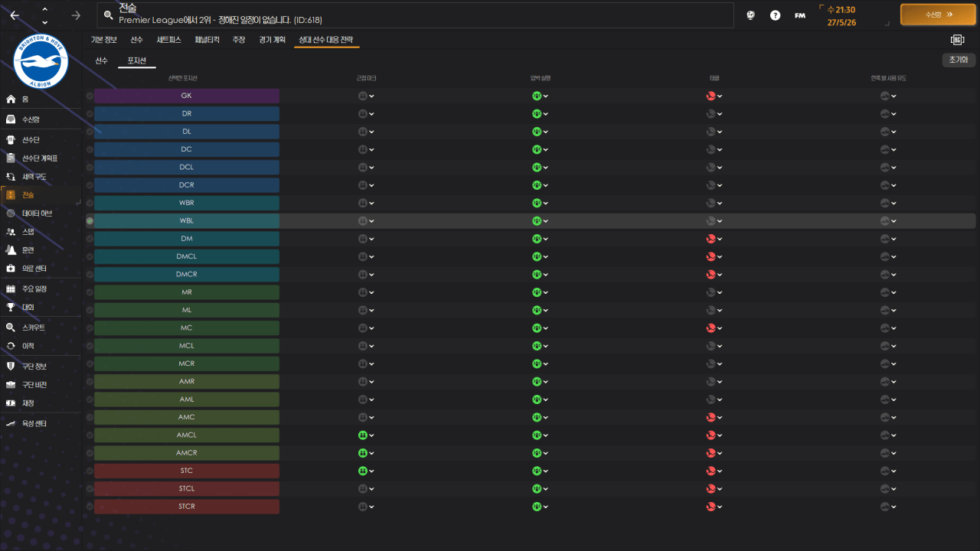Select the red STCL position bar
Image resolution: width=980 pixels, height=551 pixels.
tap(187, 488)
